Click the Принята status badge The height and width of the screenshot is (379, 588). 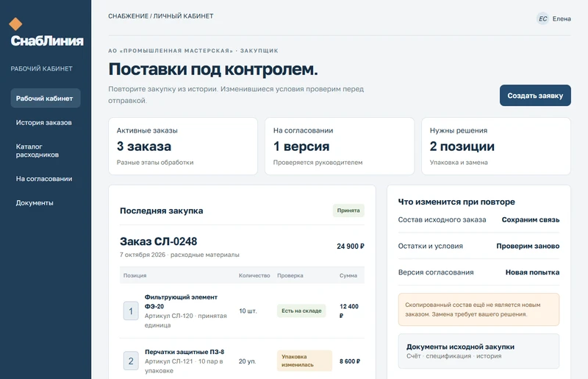(x=348, y=210)
